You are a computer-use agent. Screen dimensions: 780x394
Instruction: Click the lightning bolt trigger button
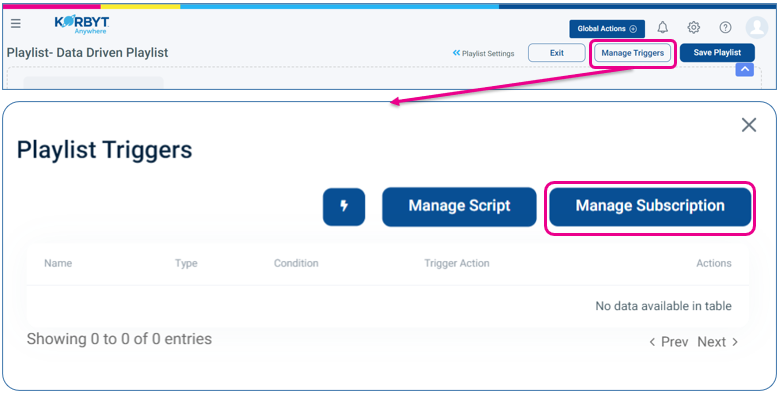(344, 206)
